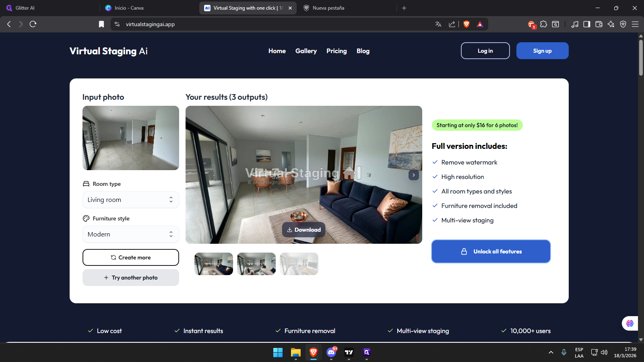Image resolution: width=644 pixels, height=362 pixels.
Task: Switch to the Inicio - Canva tab
Action: point(129,8)
